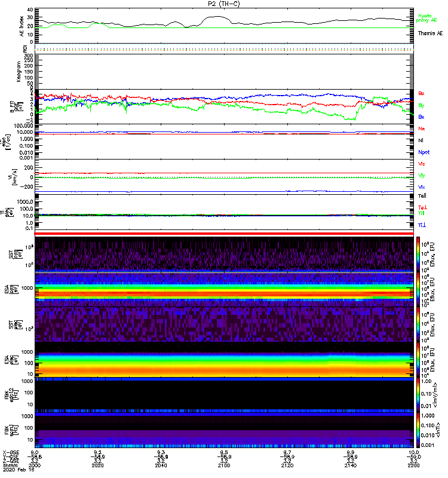This screenshot has height=478, width=448.
Task: Select the red "Ne" density legend label
Action: click(x=421, y=128)
